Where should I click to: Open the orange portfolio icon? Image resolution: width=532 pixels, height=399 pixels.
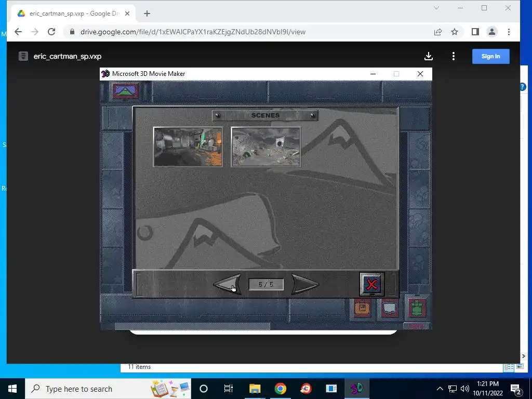coord(362,308)
